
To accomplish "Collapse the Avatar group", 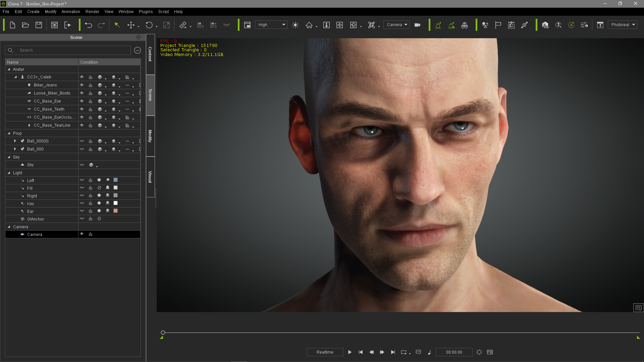I will (9, 69).
